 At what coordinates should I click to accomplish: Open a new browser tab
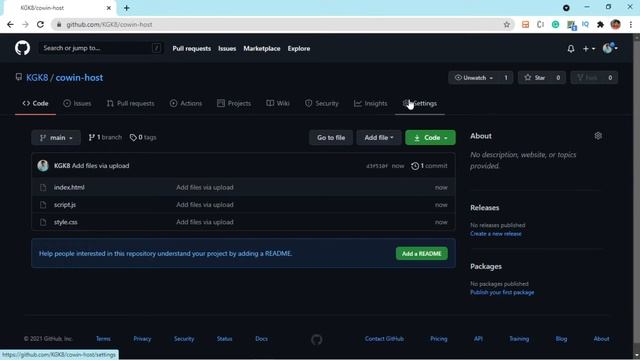pos(127,8)
